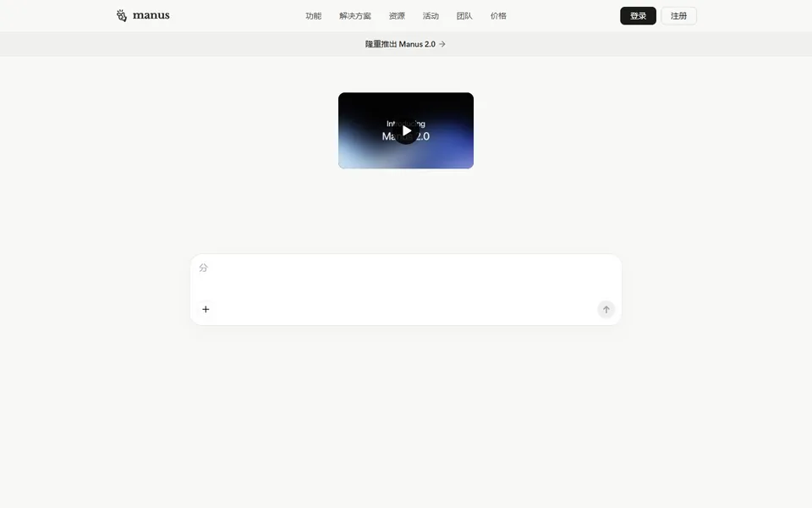This screenshot has width=812, height=508.
Task: Go to the 团队 page
Action: click(464, 16)
